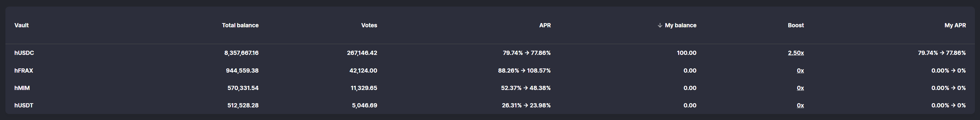Open the hUSDC 2.50x boost link
980x120 pixels.
[795, 53]
